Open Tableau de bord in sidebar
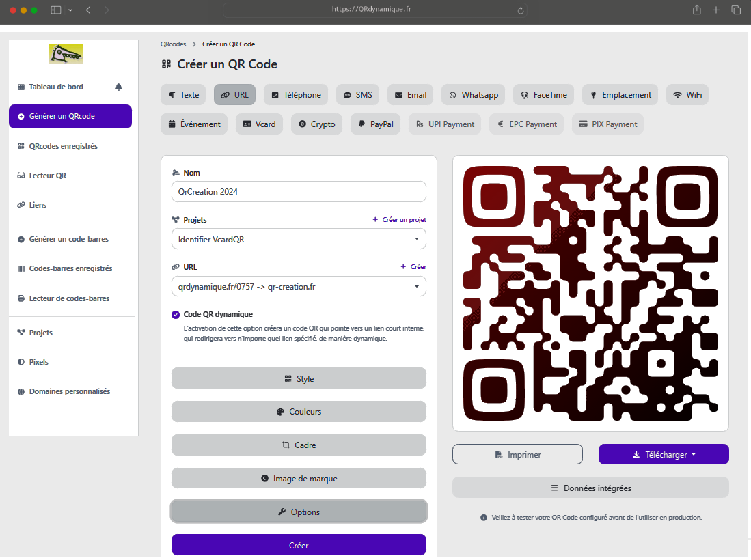Screen dimensions: 751x560 (56, 87)
